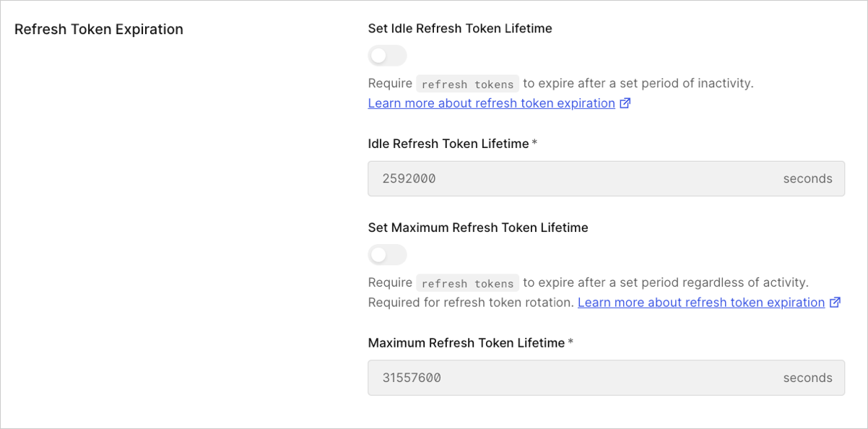Image resolution: width=868 pixels, height=429 pixels.
Task: Click the seconds unit label on the maximum lifetime field
Action: [x=807, y=378]
